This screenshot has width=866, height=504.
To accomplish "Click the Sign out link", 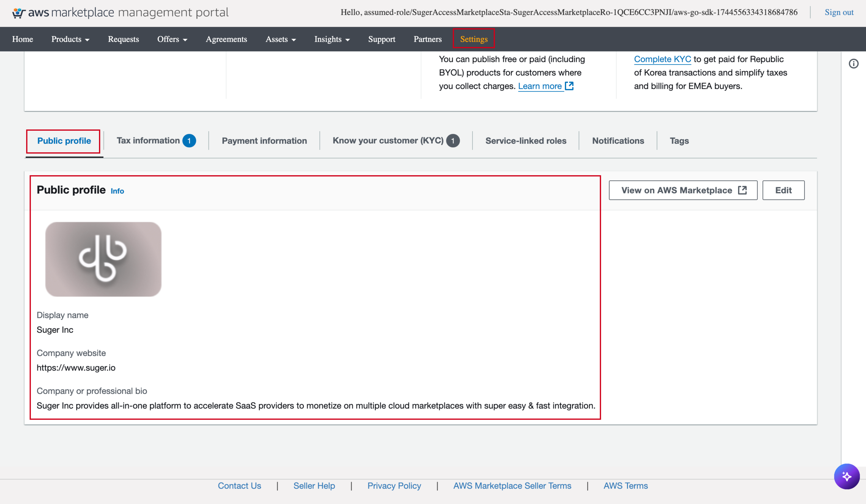I will point(839,12).
